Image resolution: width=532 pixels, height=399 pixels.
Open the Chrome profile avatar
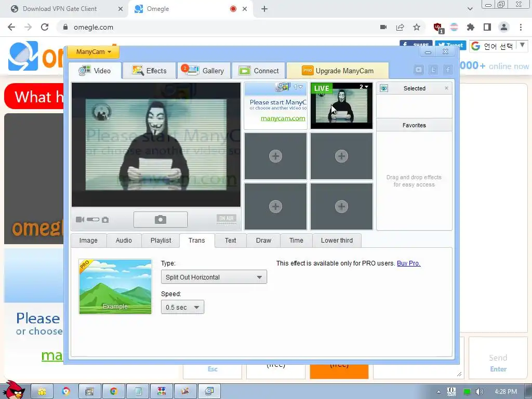point(504,27)
